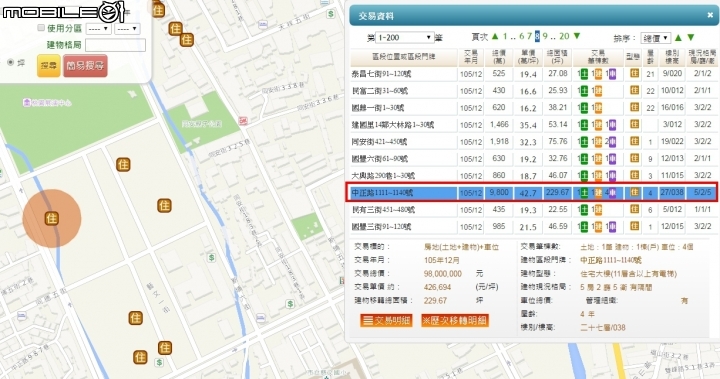This screenshot has height=379, width=720.
Task: Sort ascending with the green up arrow beside 總價
Action: [678, 37]
